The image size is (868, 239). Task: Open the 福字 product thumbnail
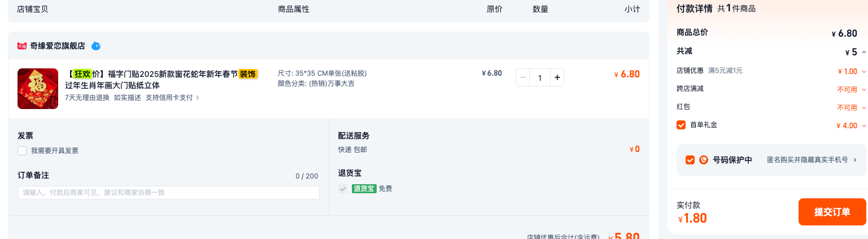[38, 89]
